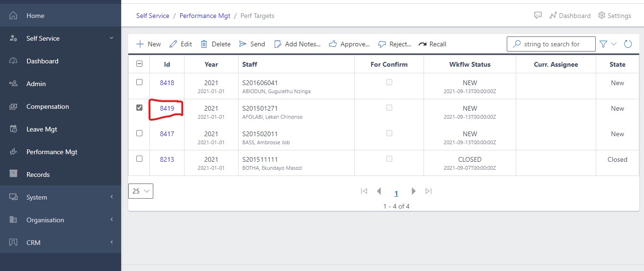Uncheck the selected checkbox for row 8419
Screen dimensions: 644x271
click(139, 108)
